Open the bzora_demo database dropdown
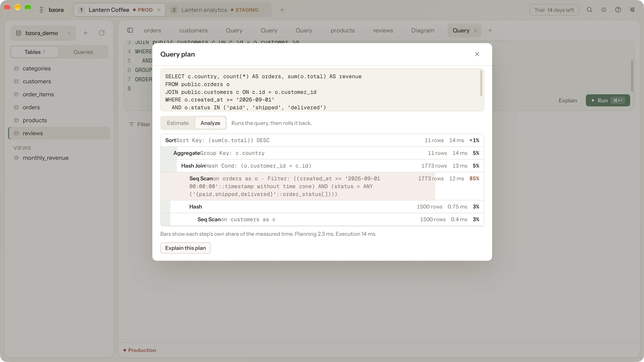The height and width of the screenshot is (362, 644). click(x=43, y=33)
